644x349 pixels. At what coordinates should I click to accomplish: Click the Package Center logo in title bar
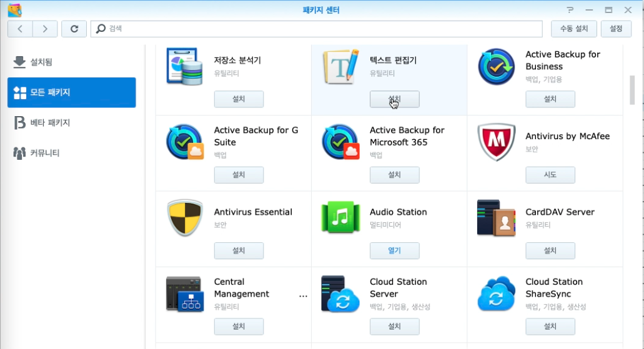pos(14,10)
